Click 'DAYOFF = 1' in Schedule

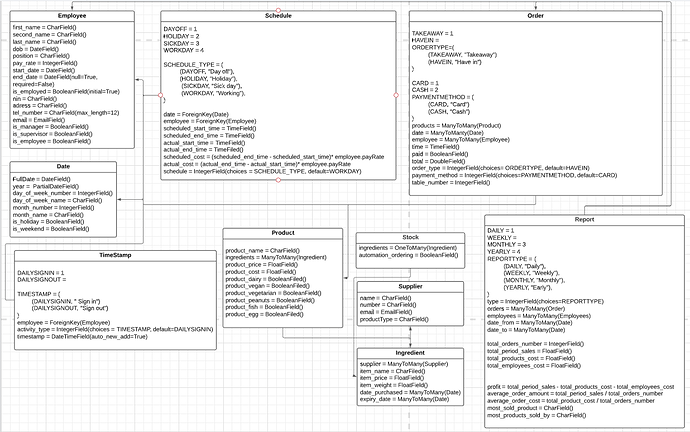[180, 29]
